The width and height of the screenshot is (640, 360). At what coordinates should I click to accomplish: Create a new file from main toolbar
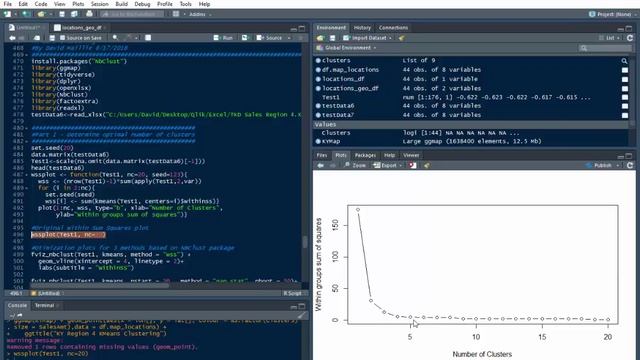(x=7, y=14)
